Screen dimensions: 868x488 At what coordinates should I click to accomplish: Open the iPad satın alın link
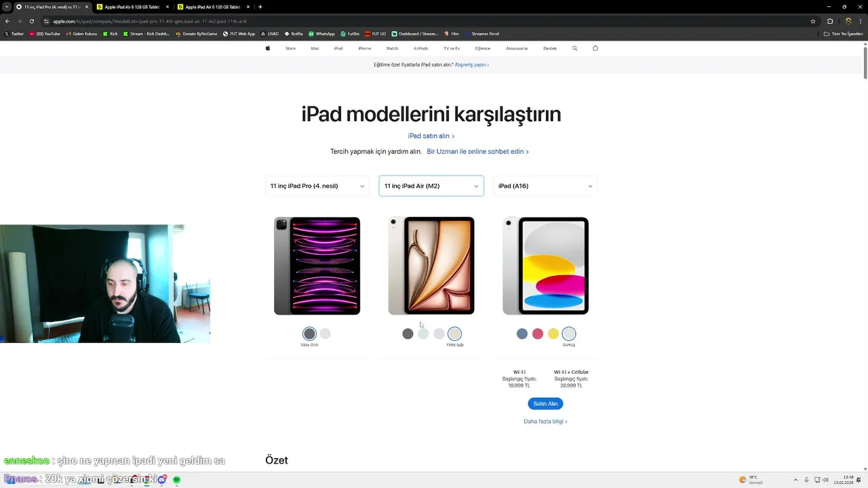[431, 136]
